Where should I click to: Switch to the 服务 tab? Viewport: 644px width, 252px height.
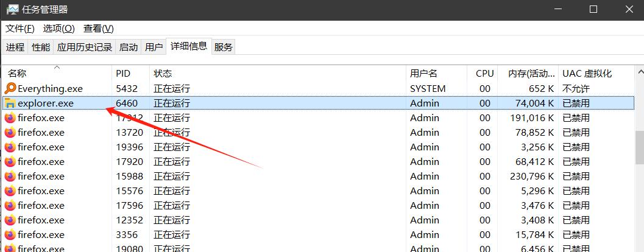[x=224, y=47]
